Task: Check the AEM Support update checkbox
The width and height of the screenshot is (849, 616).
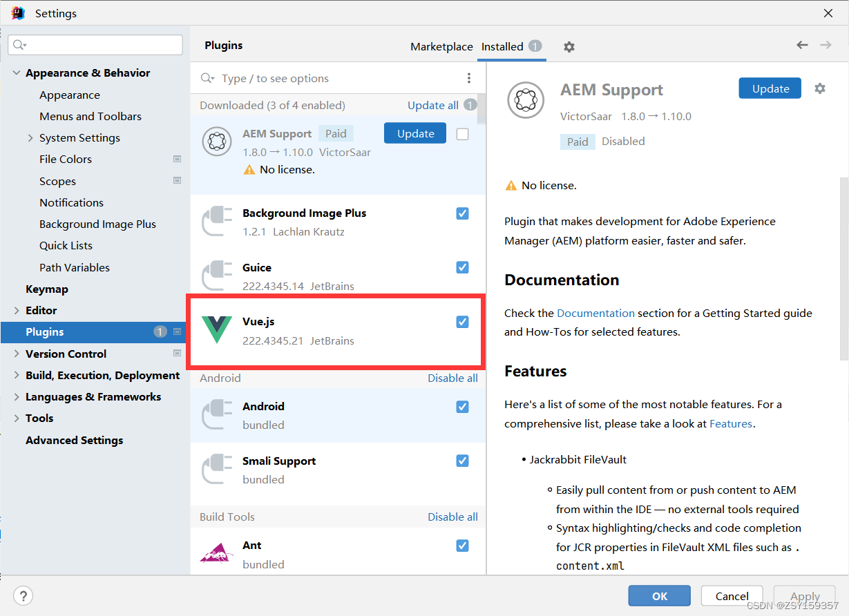Action: point(462,133)
